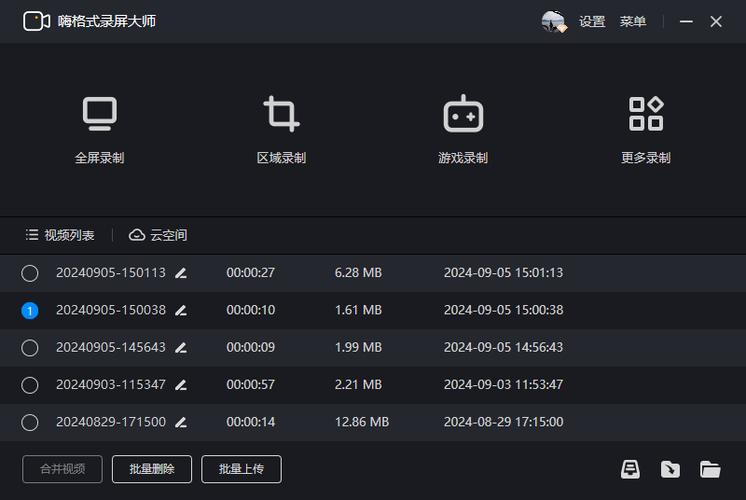Click the folder with arrow icon
This screenshot has height=500, width=746.
coord(670,469)
